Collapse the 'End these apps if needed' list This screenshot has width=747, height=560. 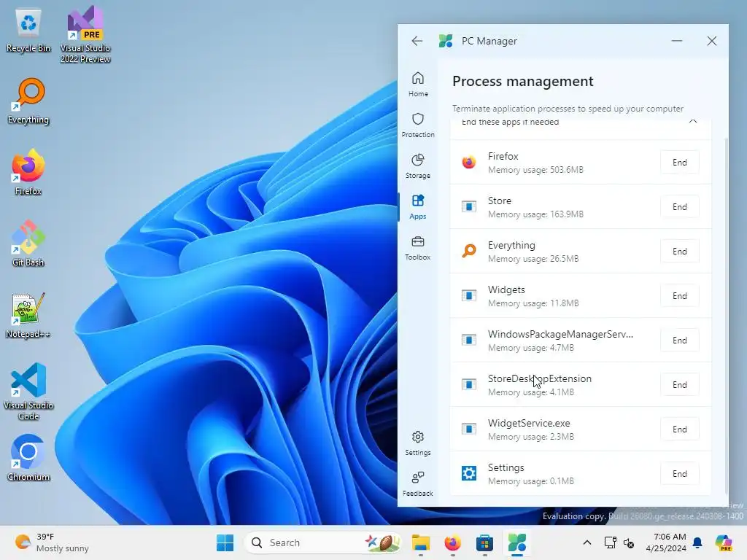693,122
